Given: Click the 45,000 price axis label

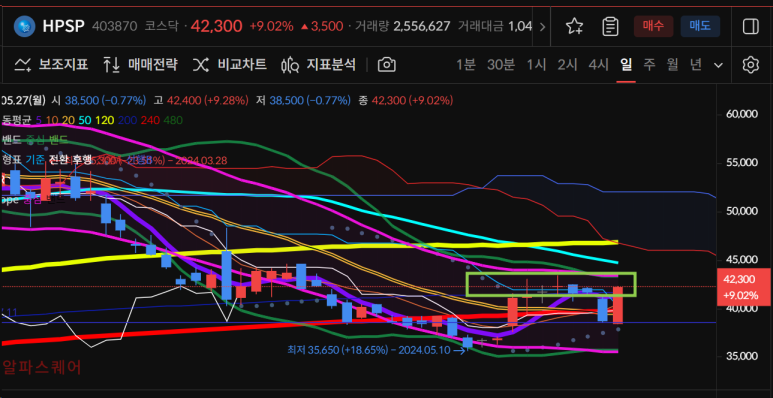Looking at the screenshot, I should [741, 260].
